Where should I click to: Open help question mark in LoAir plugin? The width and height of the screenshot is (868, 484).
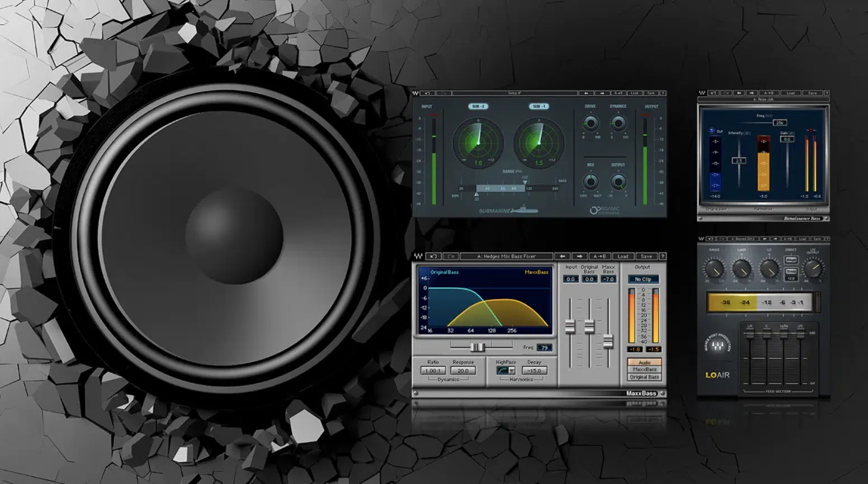[x=828, y=239]
